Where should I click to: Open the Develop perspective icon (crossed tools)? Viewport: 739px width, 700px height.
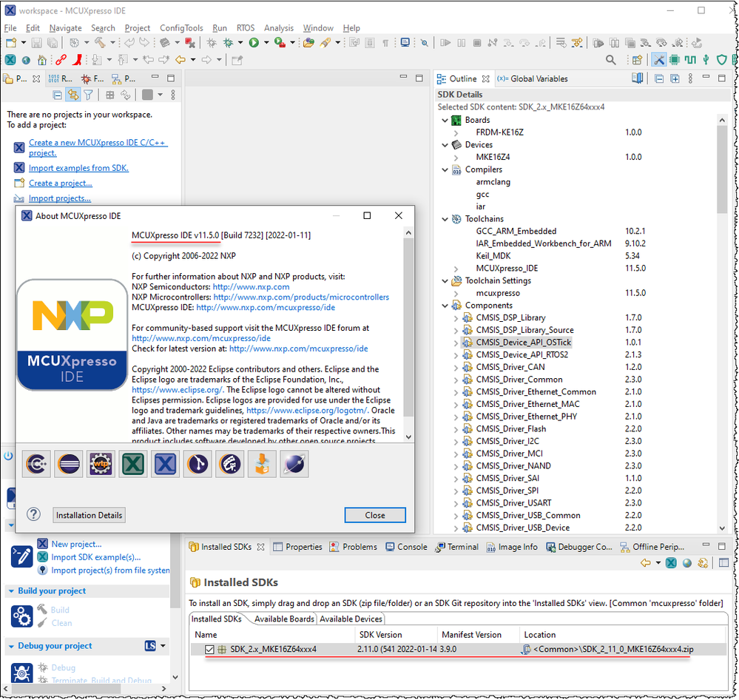point(658,60)
